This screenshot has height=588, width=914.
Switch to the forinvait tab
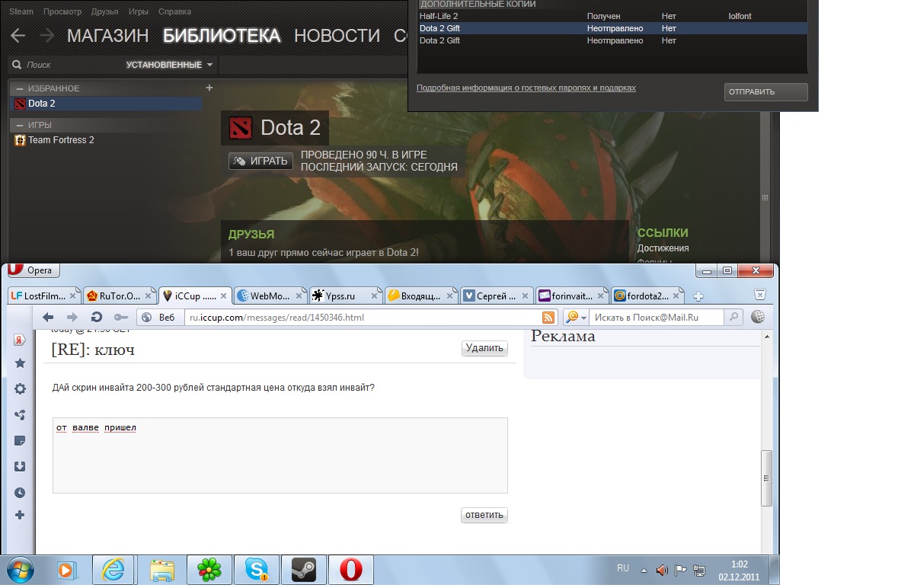coord(572,296)
